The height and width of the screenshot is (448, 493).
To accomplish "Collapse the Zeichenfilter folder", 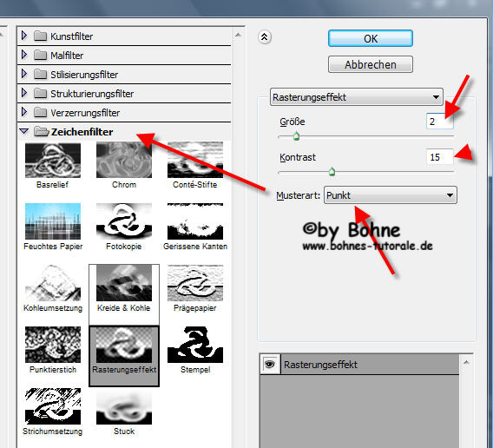I will (x=24, y=131).
